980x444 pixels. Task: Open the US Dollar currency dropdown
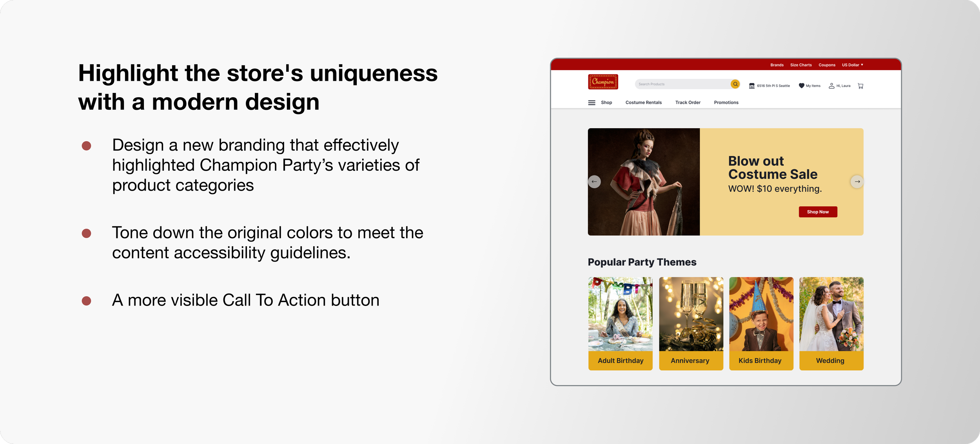853,65
